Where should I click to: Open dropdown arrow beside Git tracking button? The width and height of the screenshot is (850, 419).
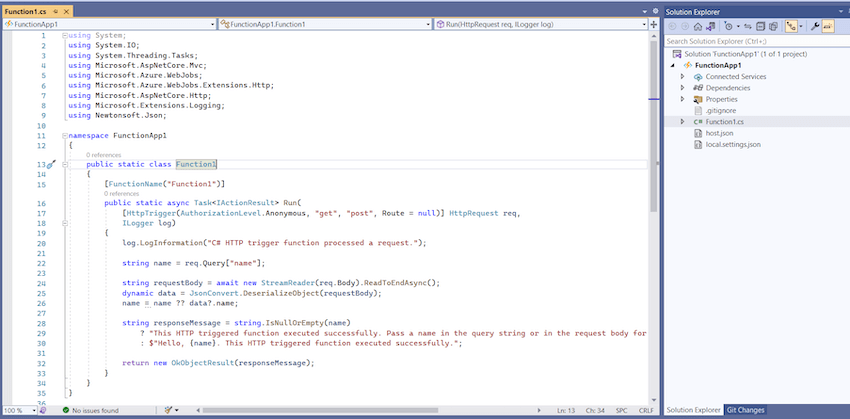coord(801,27)
